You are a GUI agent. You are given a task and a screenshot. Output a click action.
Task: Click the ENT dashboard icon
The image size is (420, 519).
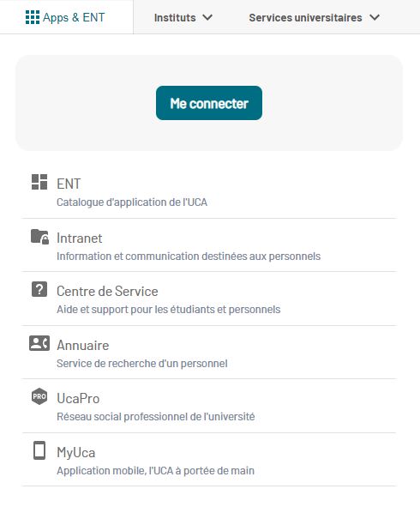coord(39,182)
